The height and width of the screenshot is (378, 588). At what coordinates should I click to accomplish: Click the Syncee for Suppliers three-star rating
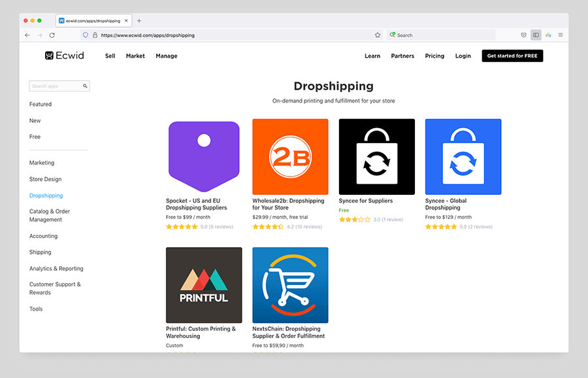tap(355, 220)
